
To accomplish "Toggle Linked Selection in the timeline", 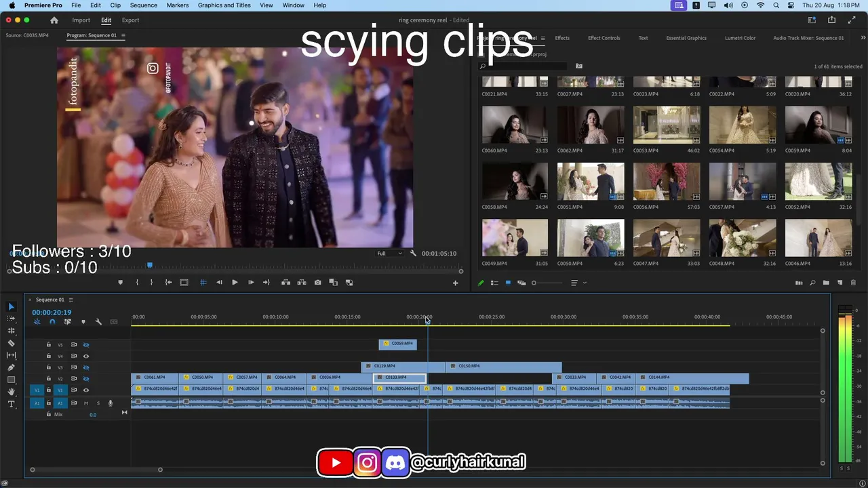I will coord(67,322).
